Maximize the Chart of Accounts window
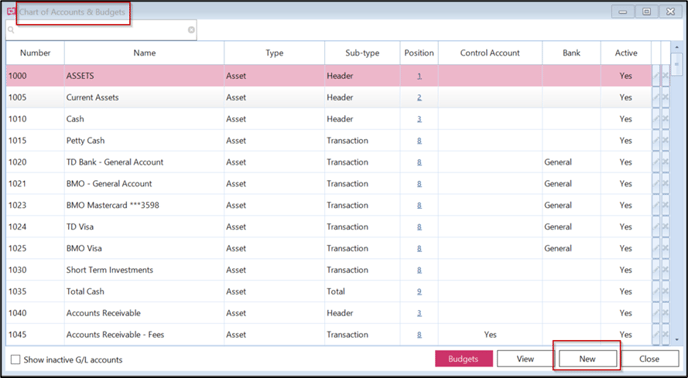 [646, 12]
